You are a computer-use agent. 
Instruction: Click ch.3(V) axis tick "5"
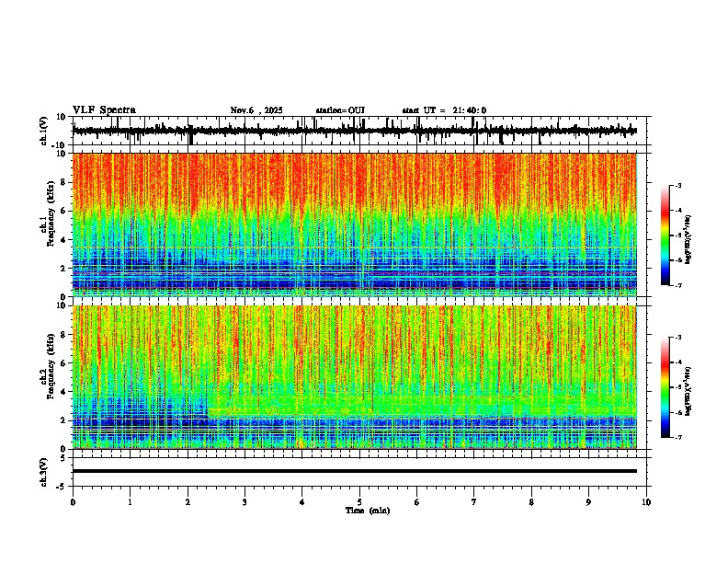click(63, 458)
